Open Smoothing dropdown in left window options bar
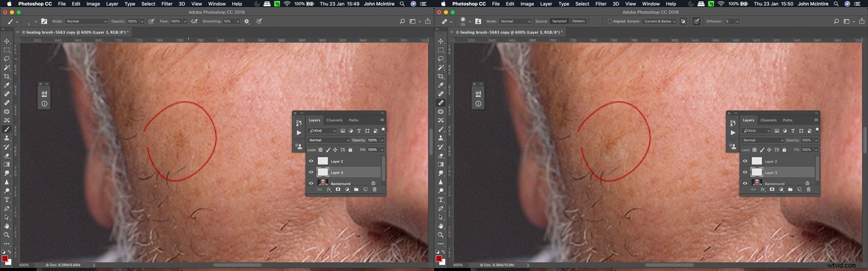This screenshot has width=868, height=271. [237, 21]
